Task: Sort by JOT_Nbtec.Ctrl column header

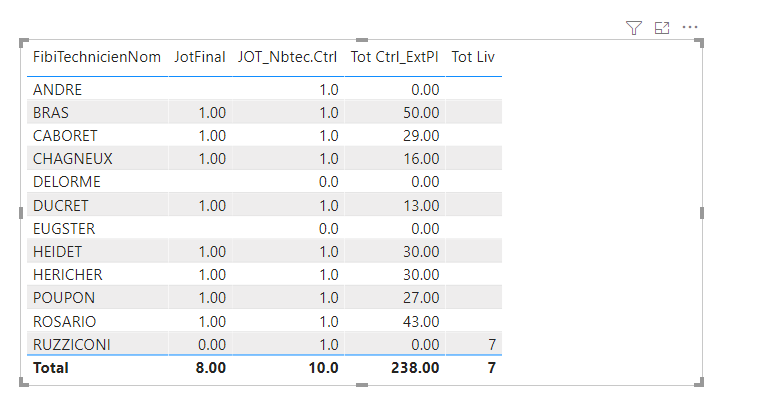Action: tap(287, 57)
